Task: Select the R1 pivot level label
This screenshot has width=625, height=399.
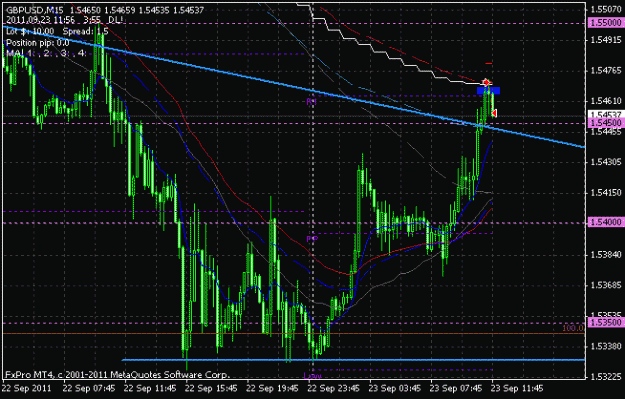Action: (311, 102)
